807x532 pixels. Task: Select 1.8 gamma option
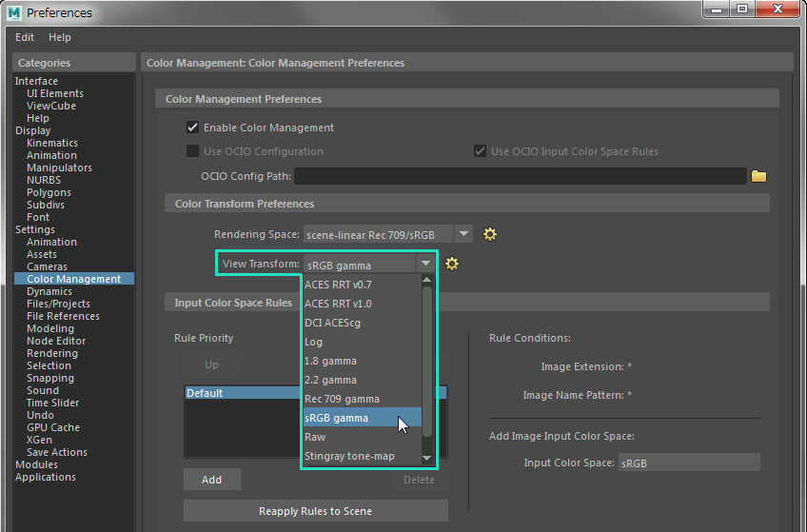coord(363,361)
